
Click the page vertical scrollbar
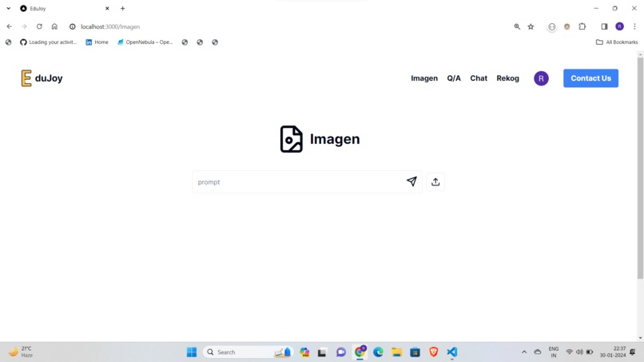(x=640, y=169)
